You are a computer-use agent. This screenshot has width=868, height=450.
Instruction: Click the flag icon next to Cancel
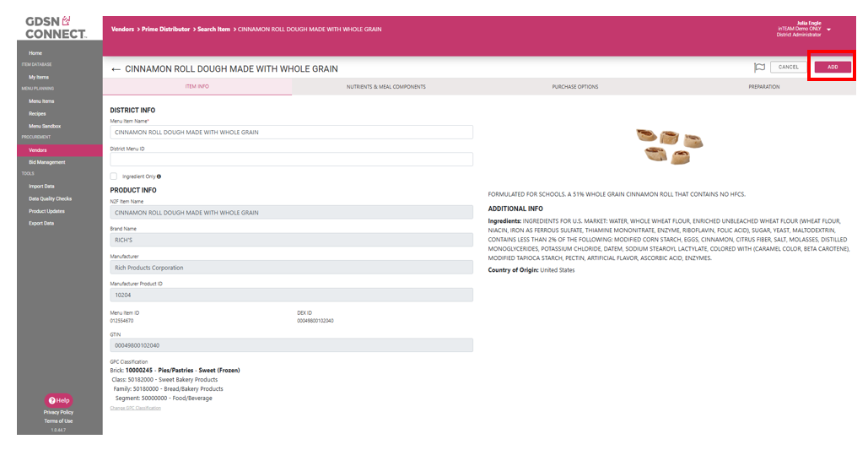pyautogui.click(x=759, y=67)
